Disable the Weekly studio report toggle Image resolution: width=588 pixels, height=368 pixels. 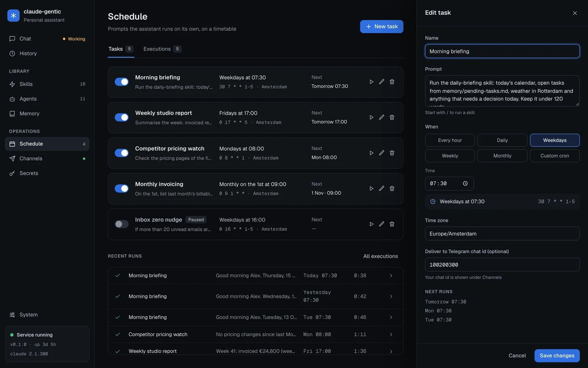(122, 117)
